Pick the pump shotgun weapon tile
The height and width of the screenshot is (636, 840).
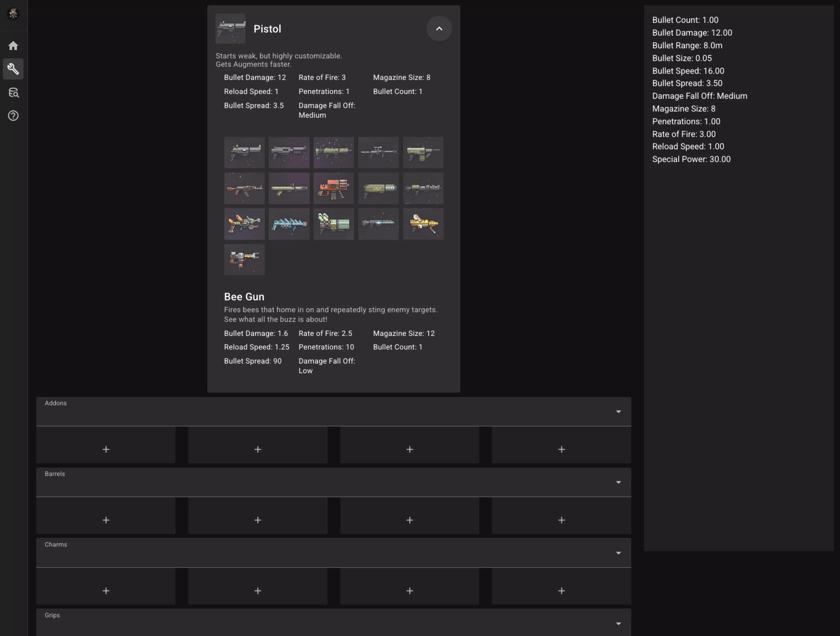click(x=289, y=152)
